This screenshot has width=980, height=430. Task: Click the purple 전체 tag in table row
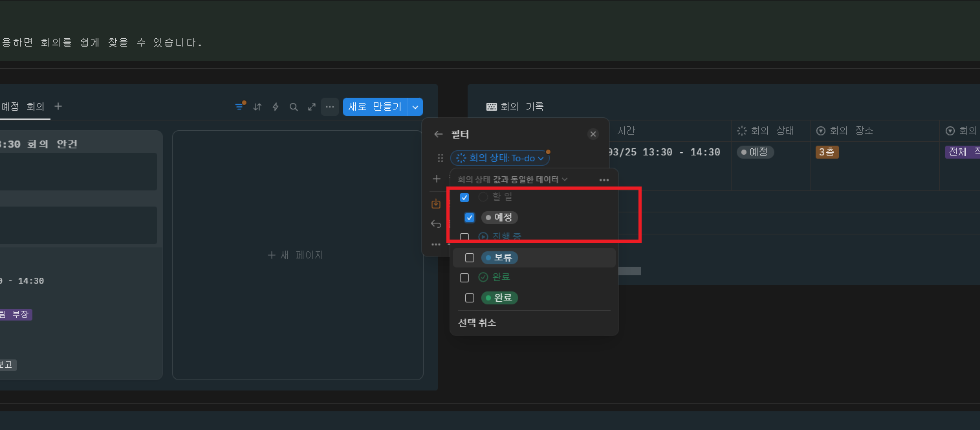click(963, 153)
